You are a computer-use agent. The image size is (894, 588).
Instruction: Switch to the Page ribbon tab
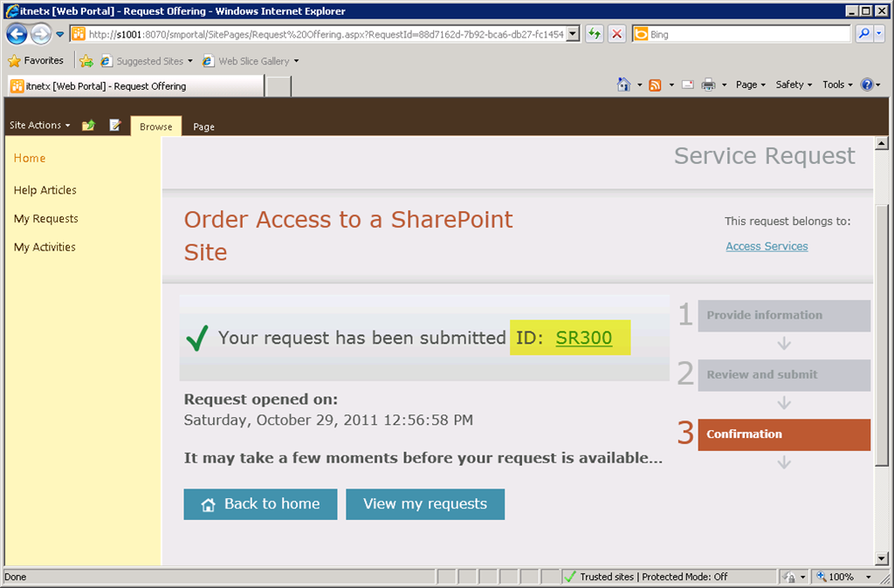point(203,126)
